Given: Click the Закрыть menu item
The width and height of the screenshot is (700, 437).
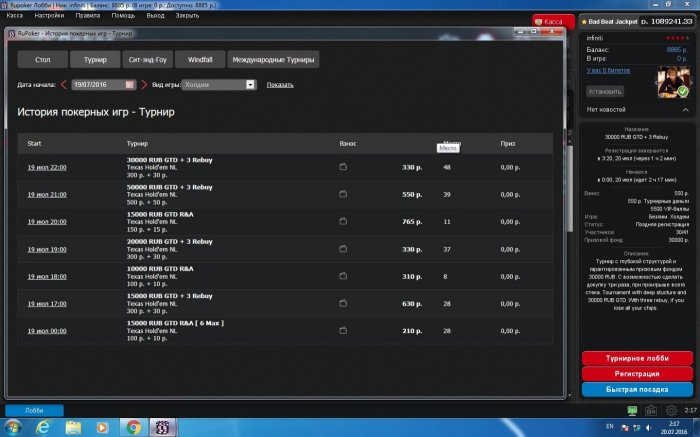Looking at the screenshot, I should click(187, 16).
